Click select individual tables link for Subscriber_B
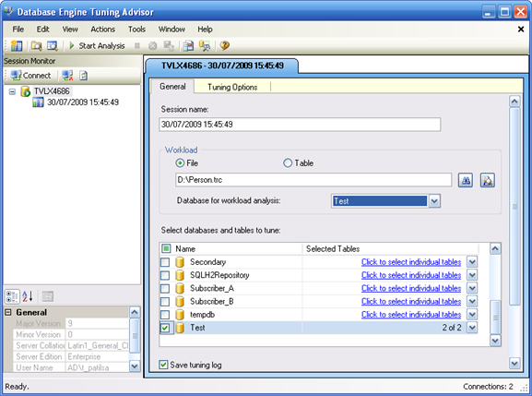The height and width of the screenshot is (396, 532). click(x=411, y=302)
